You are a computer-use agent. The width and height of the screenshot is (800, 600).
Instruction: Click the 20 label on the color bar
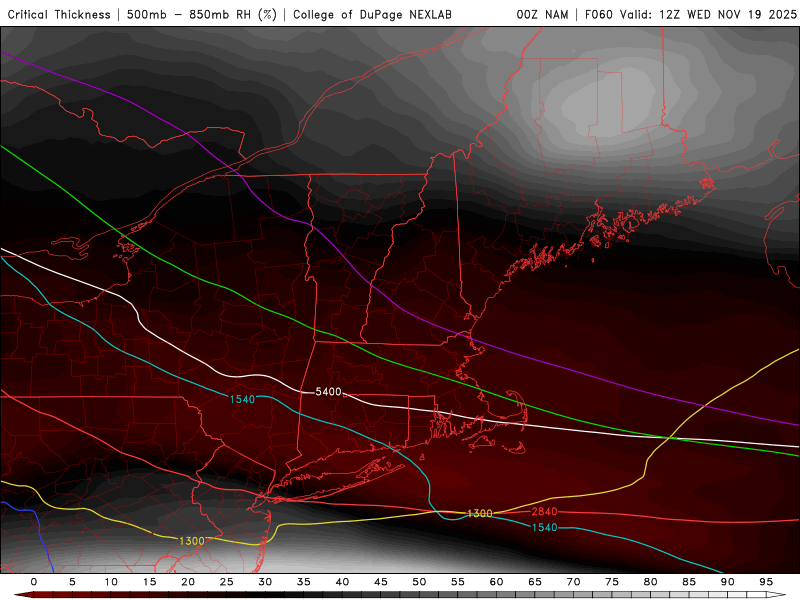pyautogui.click(x=188, y=582)
